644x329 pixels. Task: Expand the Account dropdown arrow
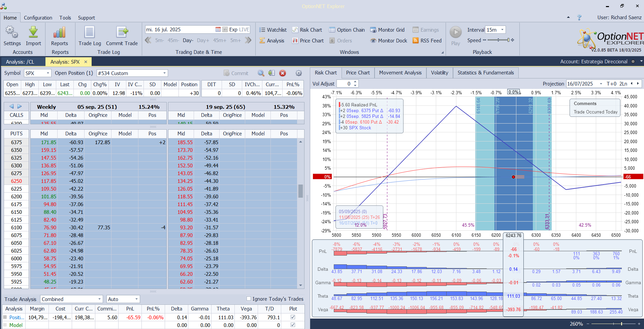pyautogui.click(x=641, y=61)
